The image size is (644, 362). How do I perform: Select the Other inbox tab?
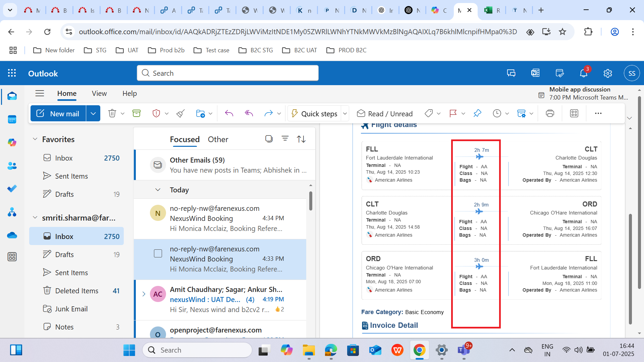coord(218,139)
